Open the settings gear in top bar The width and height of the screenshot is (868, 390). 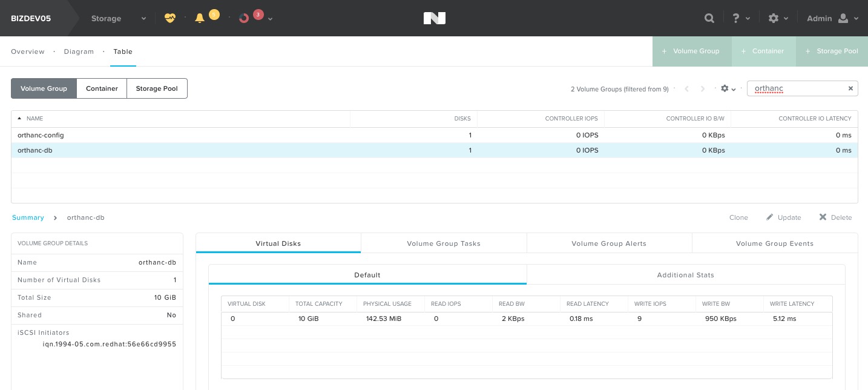(x=778, y=18)
